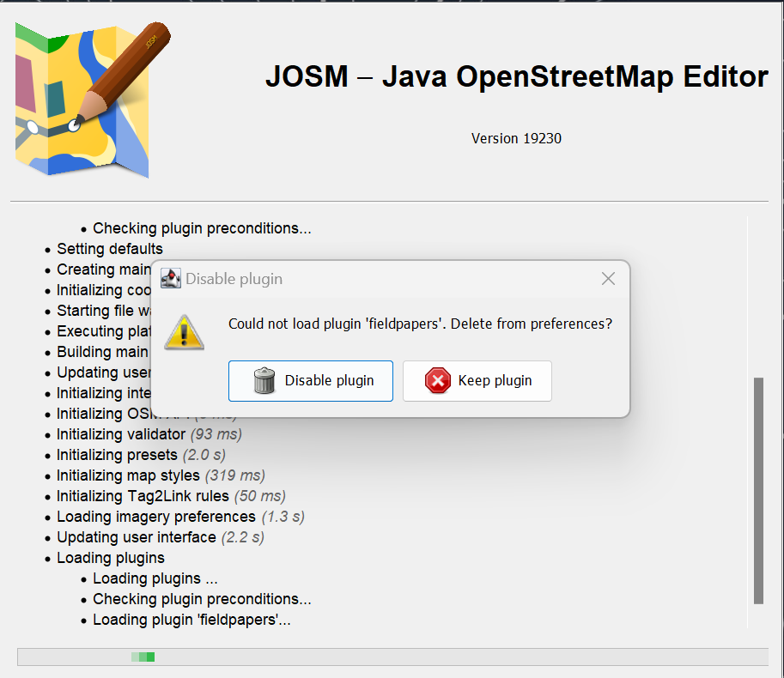Click 'Initializing Tag2Link rules' log entry
This screenshot has height=678, width=784.
pyautogui.click(x=171, y=496)
